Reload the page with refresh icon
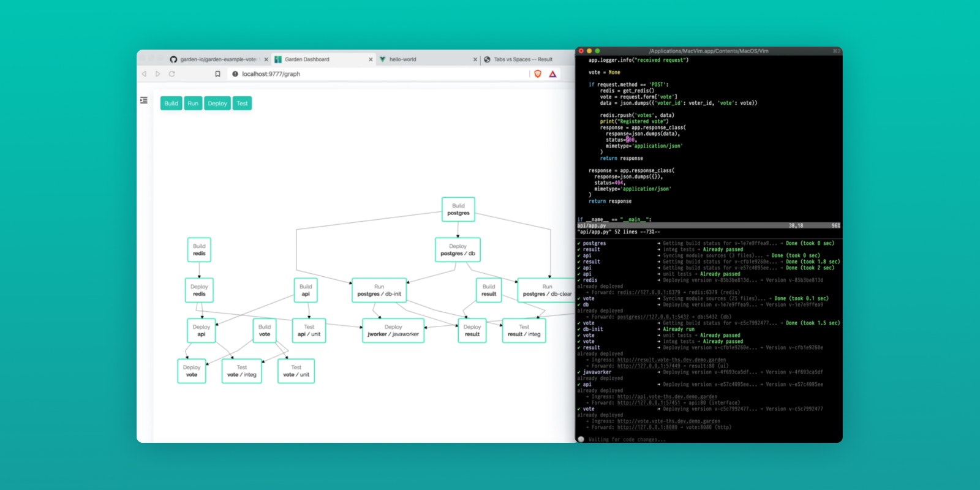The height and width of the screenshot is (490, 980). coord(172,74)
